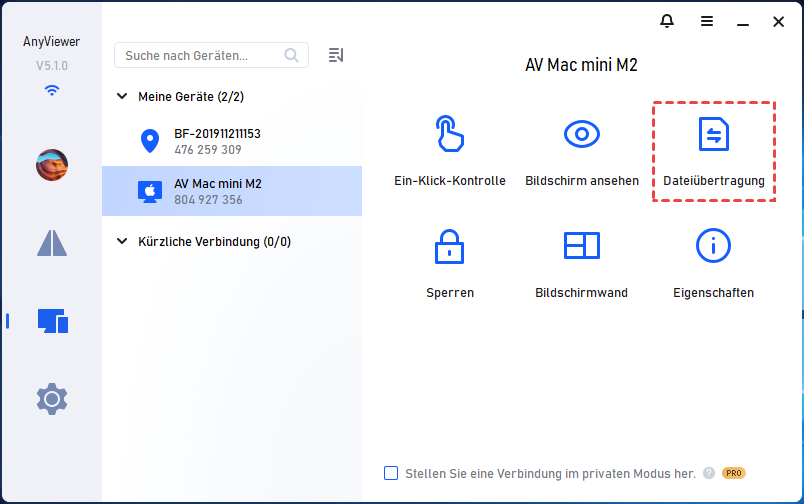
Task: Collapse the Kürzliche Verbindung group
Action: [x=123, y=242]
